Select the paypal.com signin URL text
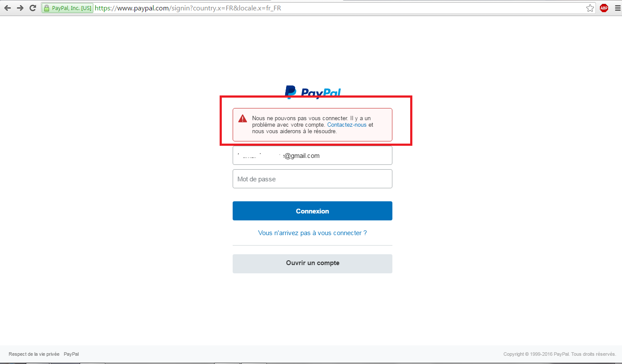Screen dimensions: 622x364 coord(188,8)
